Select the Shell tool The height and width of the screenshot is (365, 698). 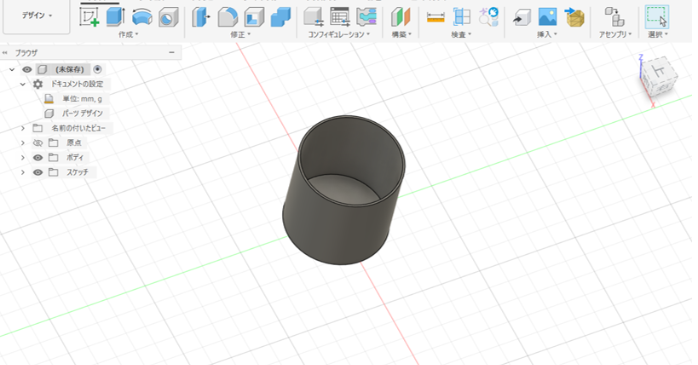[x=254, y=17]
